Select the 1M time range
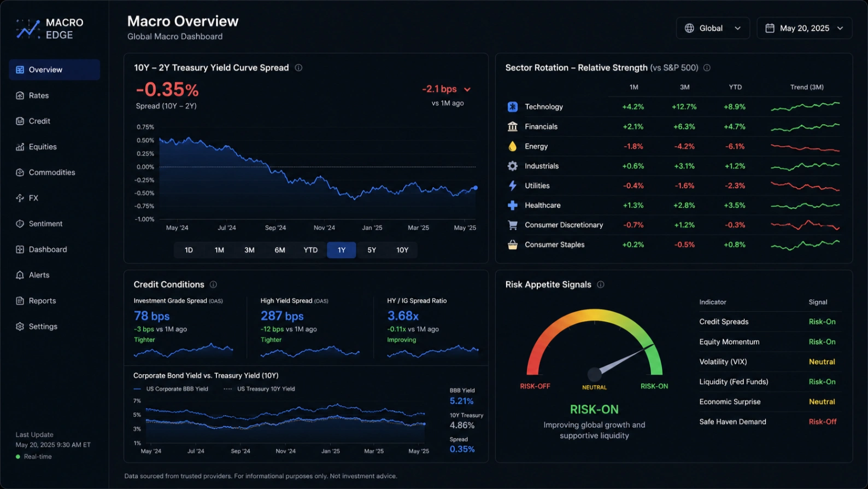868x489 pixels. click(x=219, y=250)
